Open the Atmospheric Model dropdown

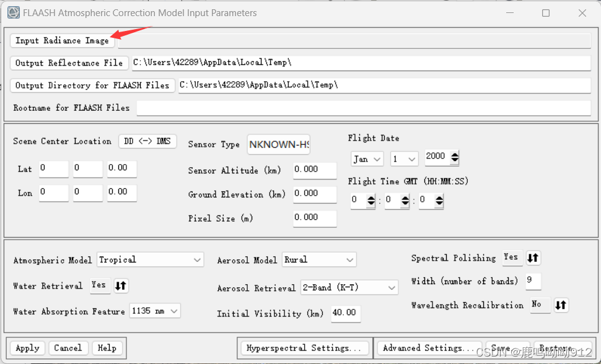click(x=150, y=260)
